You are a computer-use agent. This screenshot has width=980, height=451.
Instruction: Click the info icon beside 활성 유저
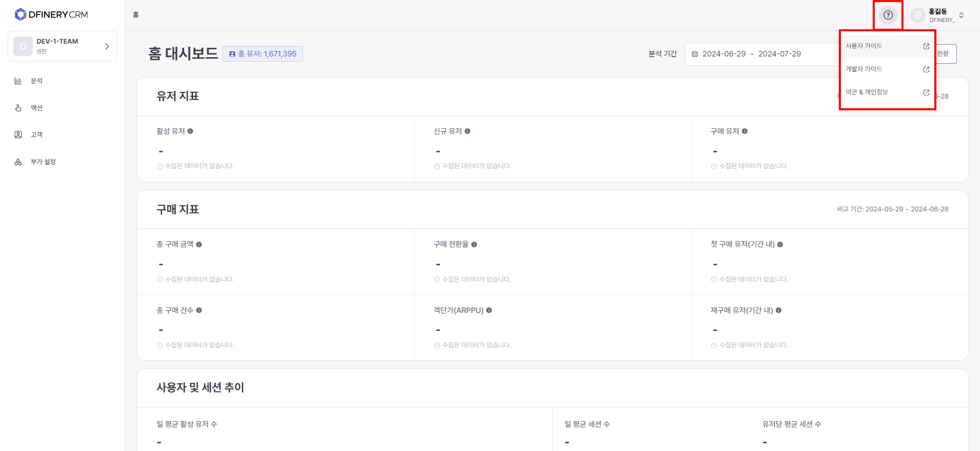(190, 131)
